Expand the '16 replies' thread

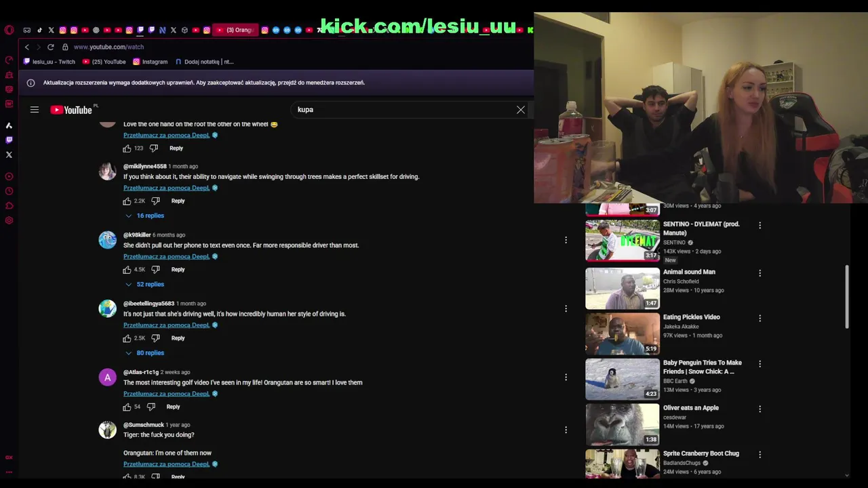click(x=144, y=216)
